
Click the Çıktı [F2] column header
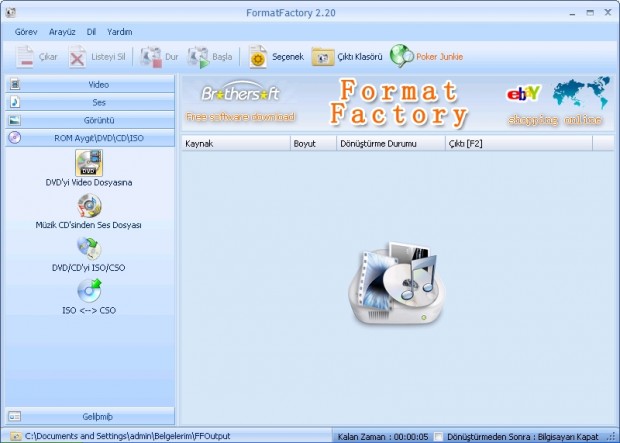pyautogui.click(x=519, y=143)
